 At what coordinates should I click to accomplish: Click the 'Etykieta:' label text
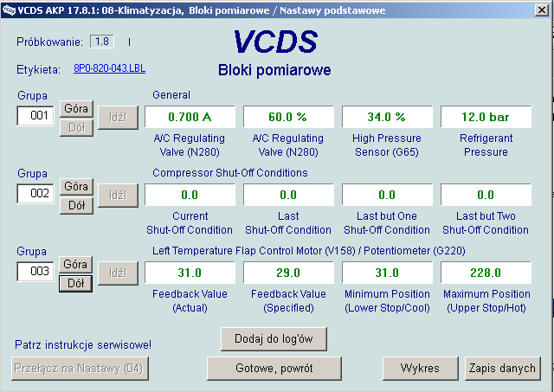click(38, 69)
